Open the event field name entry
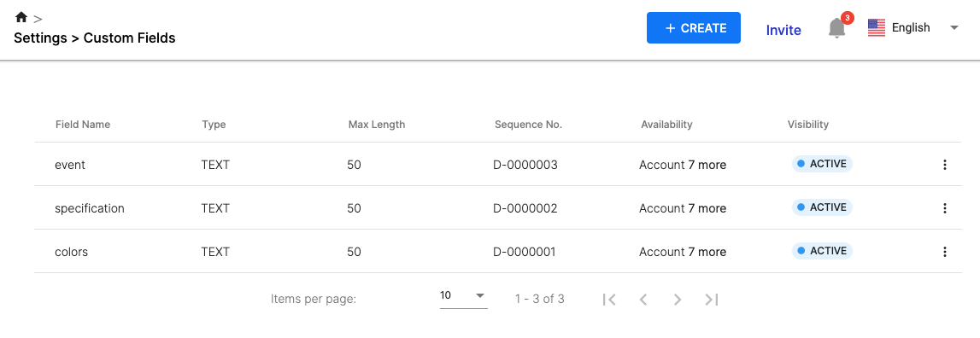 (70, 165)
